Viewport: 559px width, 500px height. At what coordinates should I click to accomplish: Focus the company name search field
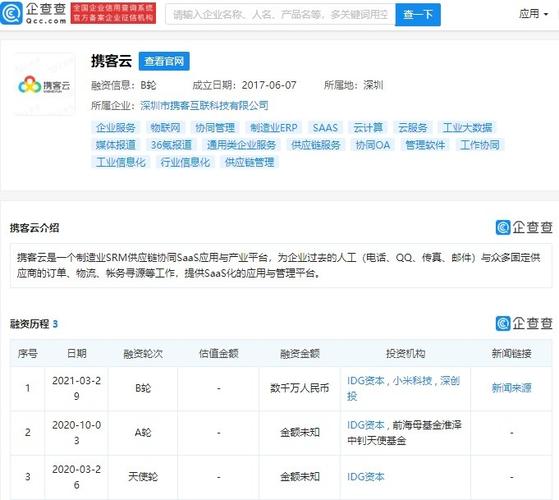pos(280,15)
